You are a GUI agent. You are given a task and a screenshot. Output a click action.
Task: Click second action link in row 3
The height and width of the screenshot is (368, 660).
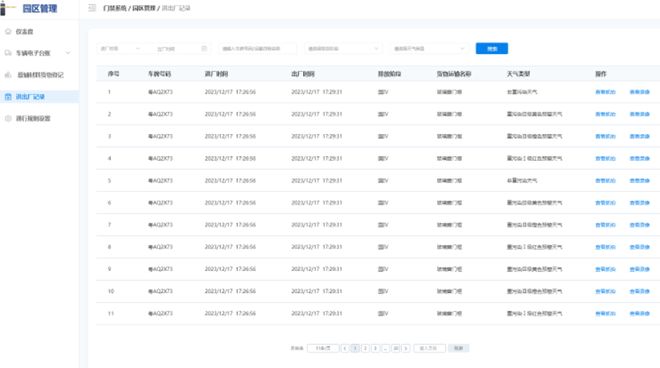click(x=639, y=136)
